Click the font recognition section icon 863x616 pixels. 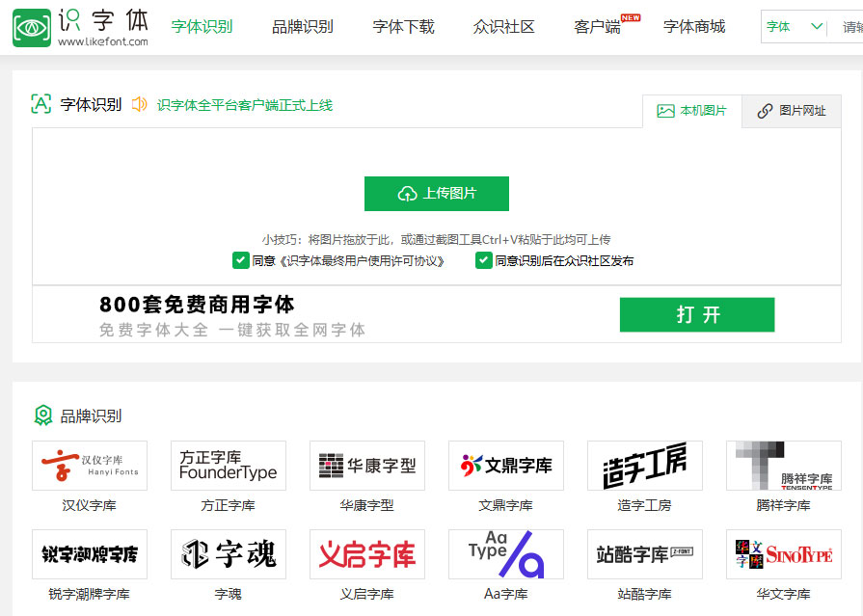[x=41, y=103]
